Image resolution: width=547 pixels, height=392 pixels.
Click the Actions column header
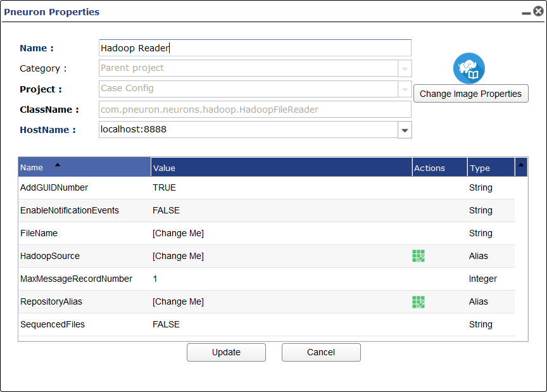pyautogui.click(x=439, y=168)
